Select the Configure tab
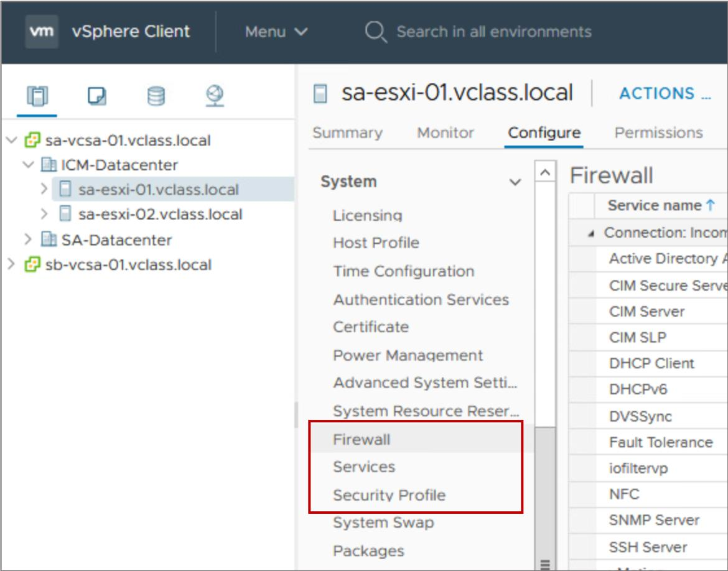Image resolution: width=728 pixels, height=571 pixels. [x=544, y=132]
